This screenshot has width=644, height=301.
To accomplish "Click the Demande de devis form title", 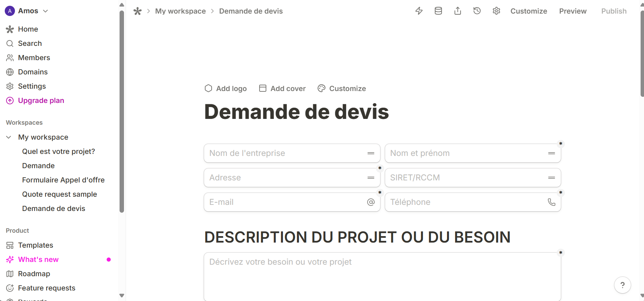I will pyautogui.click(x=297, y=112).
